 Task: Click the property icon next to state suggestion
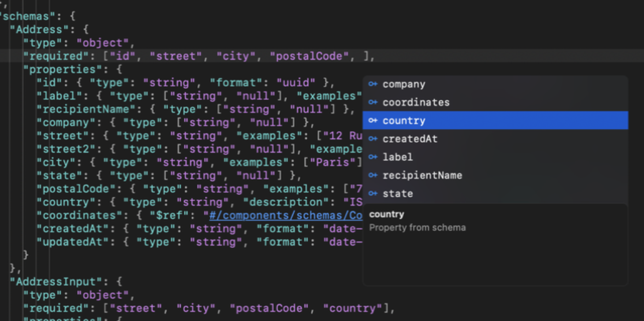pos(373,194)
